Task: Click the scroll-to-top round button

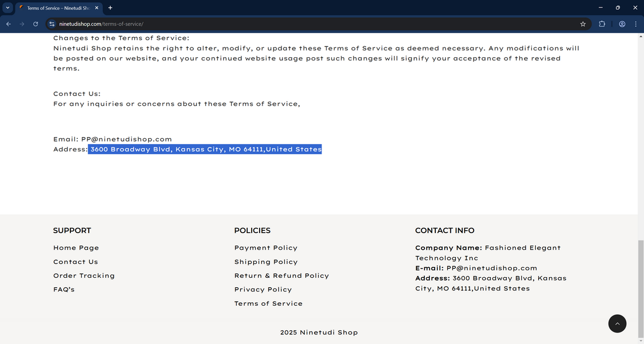Action: pos(617,323)
